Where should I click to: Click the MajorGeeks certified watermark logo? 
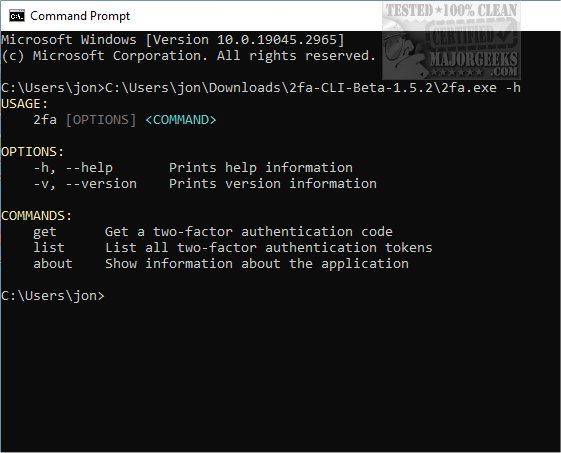click(x=452, y=41)
